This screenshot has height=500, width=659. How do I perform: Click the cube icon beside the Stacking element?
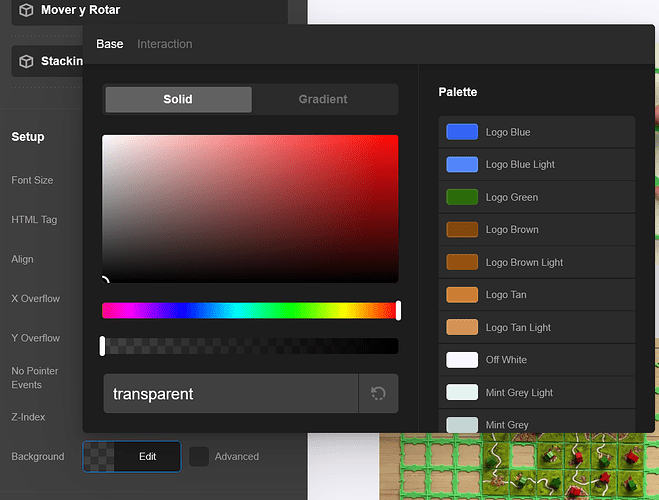click(x=26, y=61)
